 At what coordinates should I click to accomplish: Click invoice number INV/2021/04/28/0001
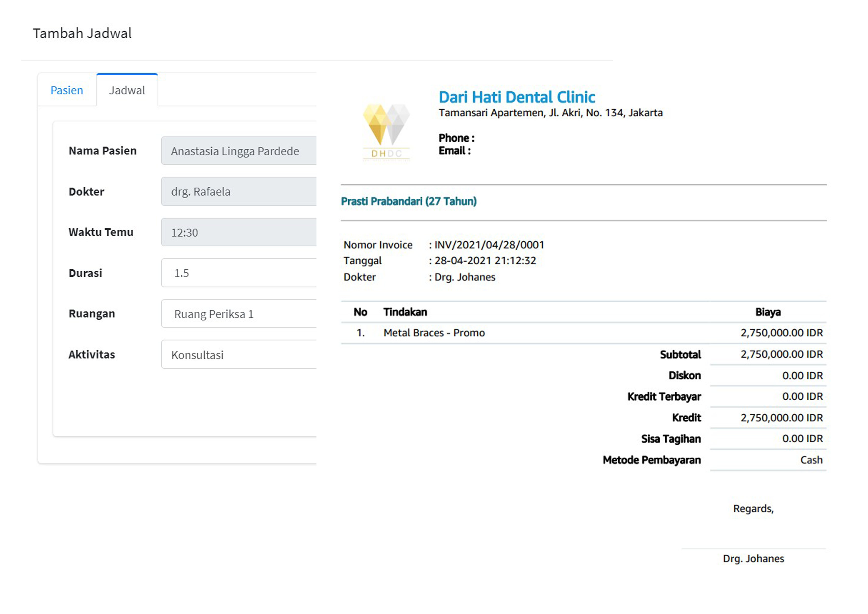[x=489, y=245]
